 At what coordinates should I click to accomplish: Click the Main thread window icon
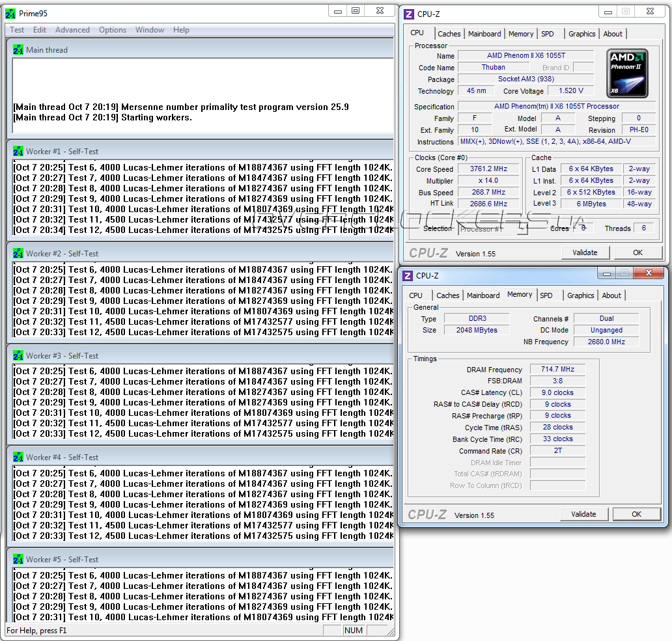point(18,49)
